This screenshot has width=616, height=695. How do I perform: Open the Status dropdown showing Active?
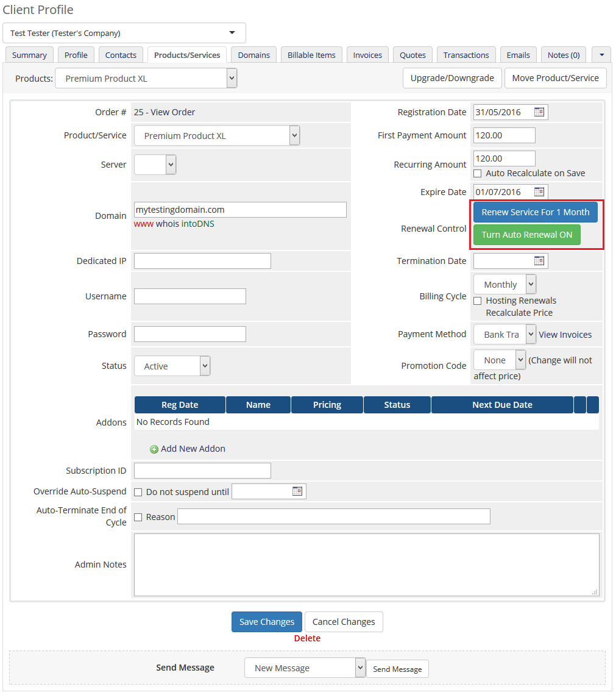click(x=172, y=366)
